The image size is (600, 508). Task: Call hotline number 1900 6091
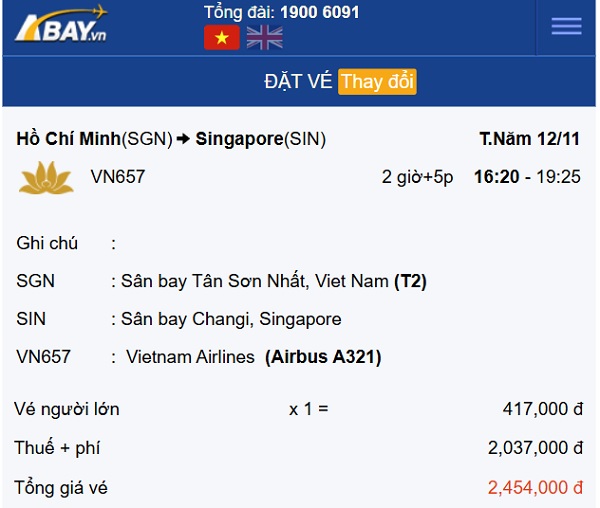coord(320,12)
